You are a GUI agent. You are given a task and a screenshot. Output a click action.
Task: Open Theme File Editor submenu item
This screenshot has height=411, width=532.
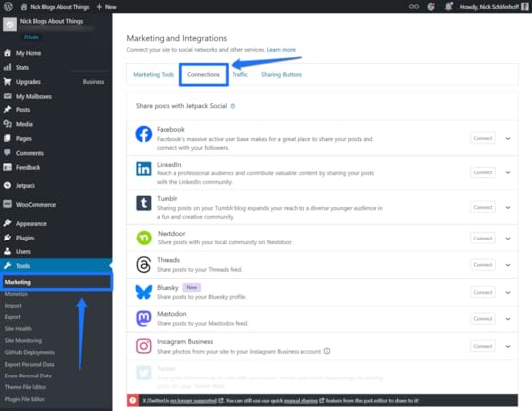(x=26, y=387)
